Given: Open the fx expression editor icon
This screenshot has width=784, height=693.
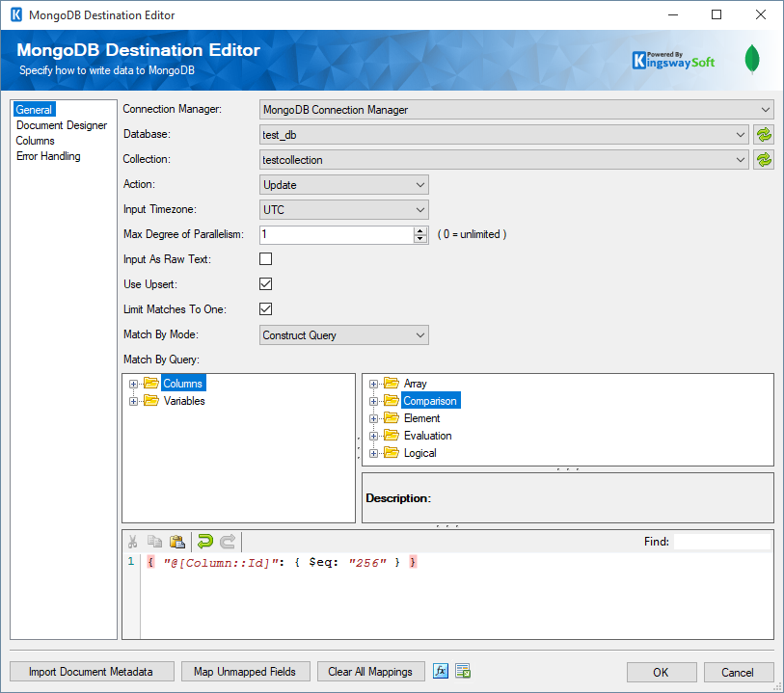Looking at the screenshot, I should [x=441, y=671].
